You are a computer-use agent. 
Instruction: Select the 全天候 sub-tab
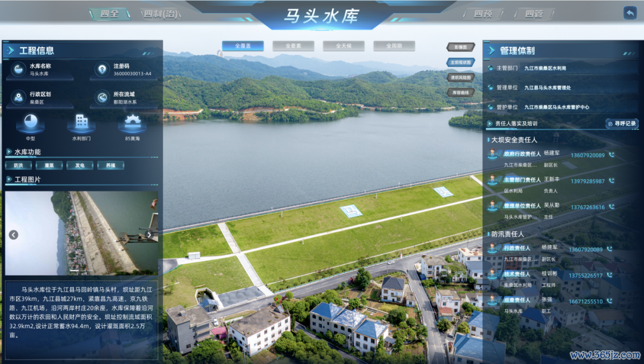click(x=344, y=46)
